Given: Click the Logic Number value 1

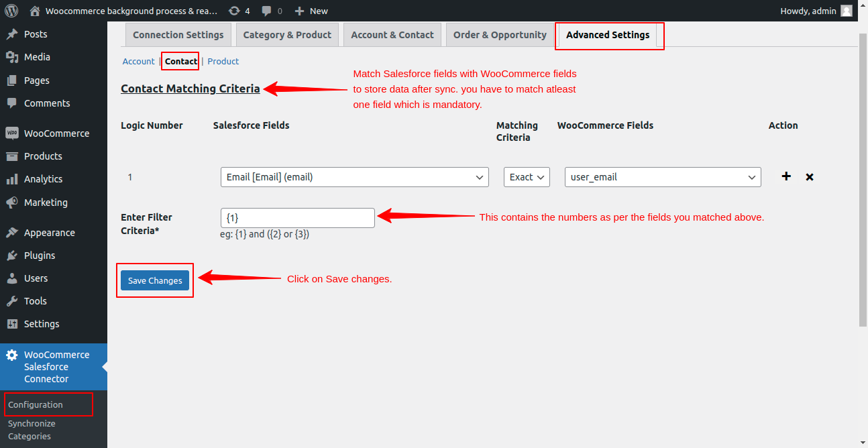Looking at the screenshot, I should [130, 177].
